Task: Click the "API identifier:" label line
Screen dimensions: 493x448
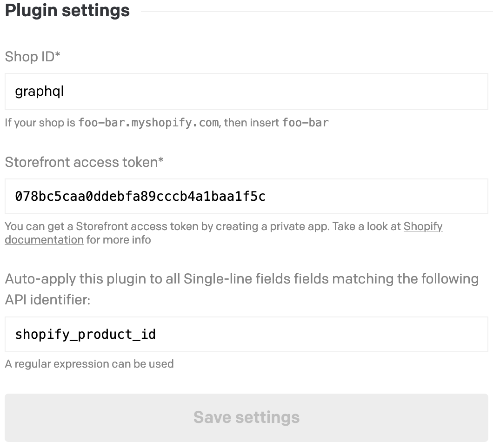Action: click(x=47, y=300)
